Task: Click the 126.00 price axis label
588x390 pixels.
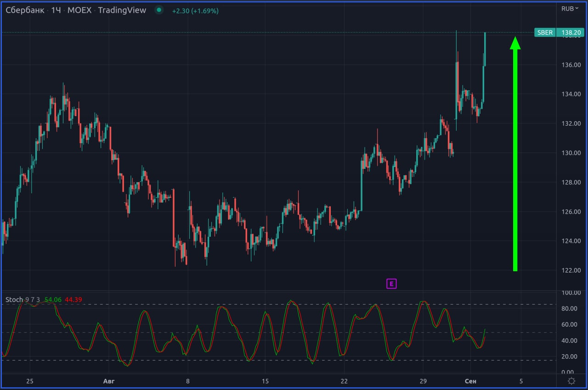Action: pyautogui.click(x=572, y=212)
